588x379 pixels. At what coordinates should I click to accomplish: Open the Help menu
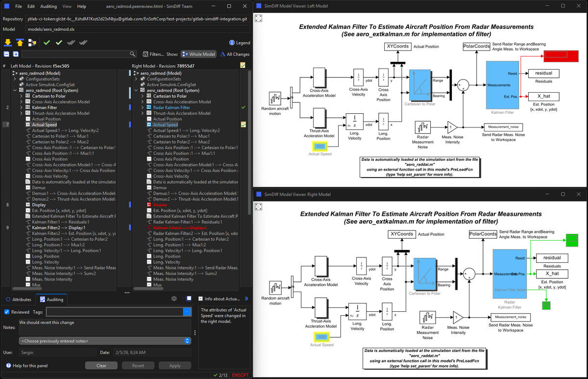(x=82, y=6)
